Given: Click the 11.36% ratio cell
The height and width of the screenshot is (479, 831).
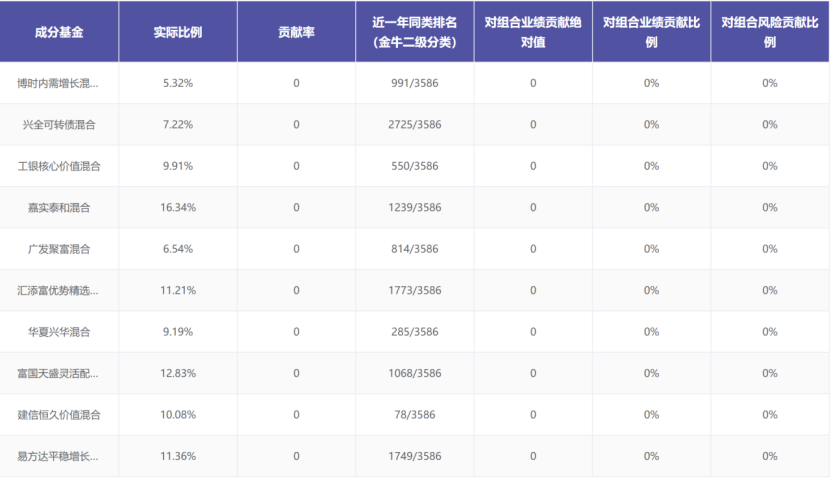Looking at the screenshot, I should tap(178, 456).
